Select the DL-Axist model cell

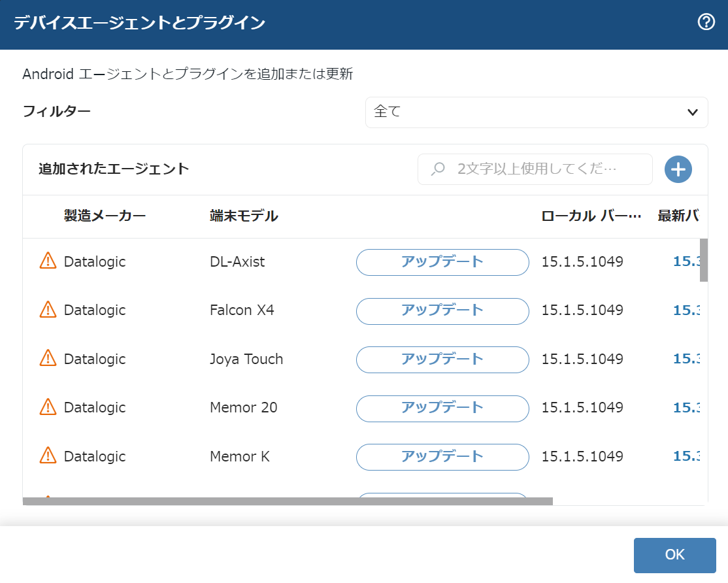(237, 262)
